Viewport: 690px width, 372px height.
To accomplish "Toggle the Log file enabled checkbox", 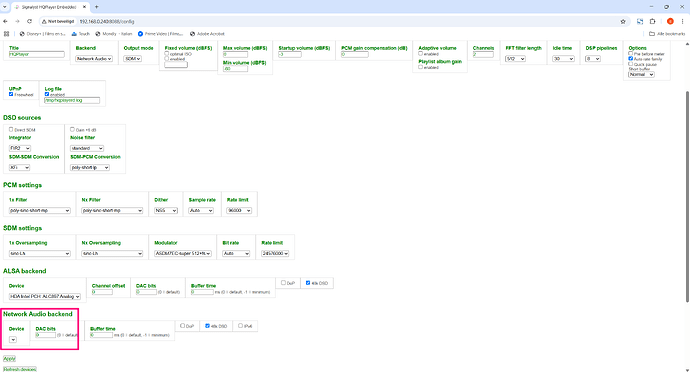I will pos(47,94).
